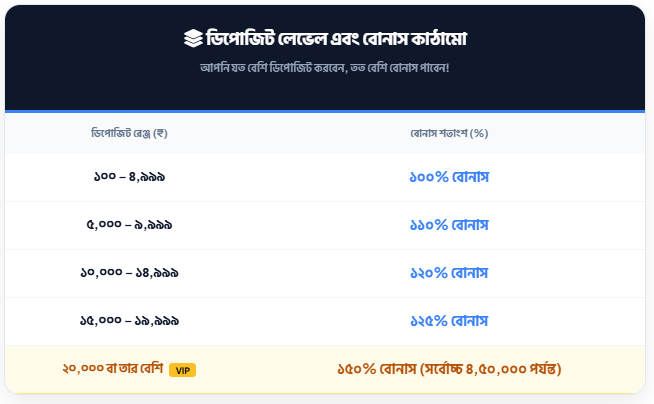Click the currency symbol in the deposit header
The image size is (654, 404).
[x=161, y=133]
